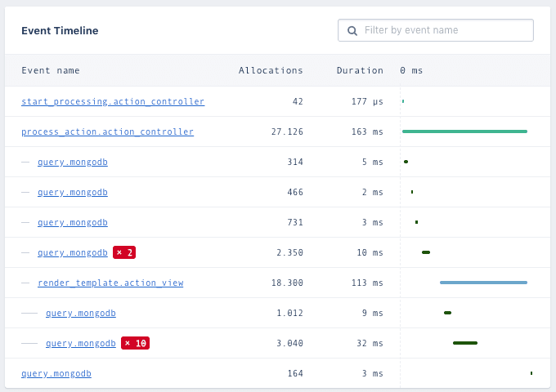556x392 pixels.
Task: Click the 177 µs duration value
Action: pyautogui.click(x=367, y=101)
